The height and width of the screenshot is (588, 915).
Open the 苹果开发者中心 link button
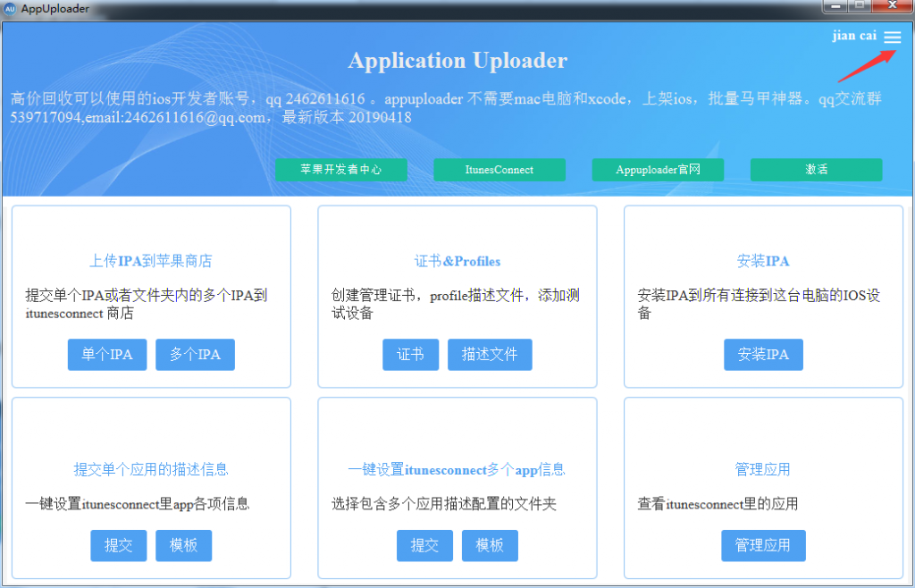[x=340, y=170]
